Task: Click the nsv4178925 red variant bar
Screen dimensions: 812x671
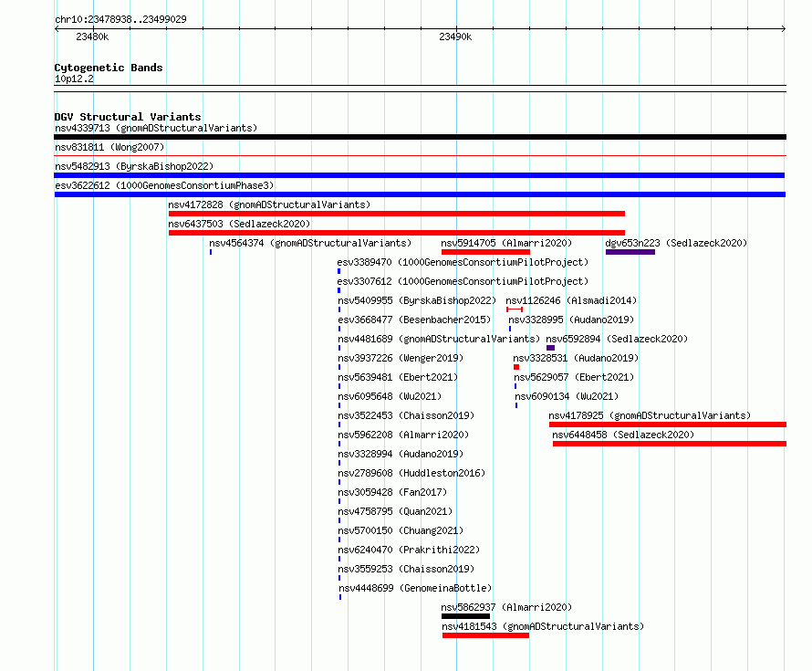Action: tap(668, 425)
